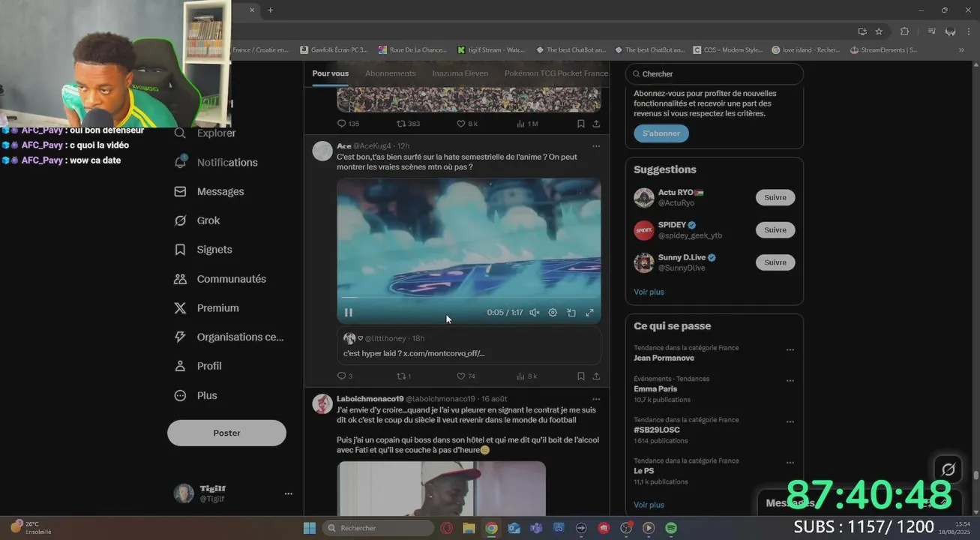The width and height of the screenshot is (980, 540).
Task: Follow SPIDEY with Suivre
Action: click(775, 230)
